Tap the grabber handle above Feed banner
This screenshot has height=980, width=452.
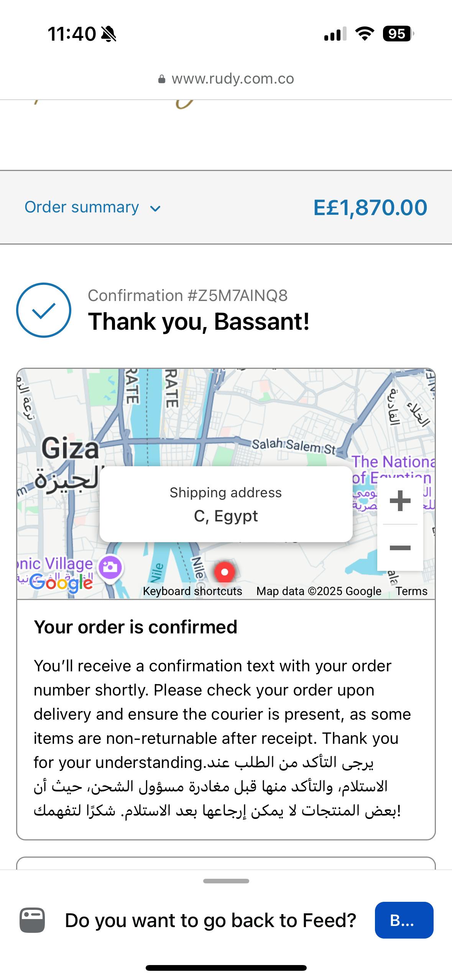pos(226,881)
